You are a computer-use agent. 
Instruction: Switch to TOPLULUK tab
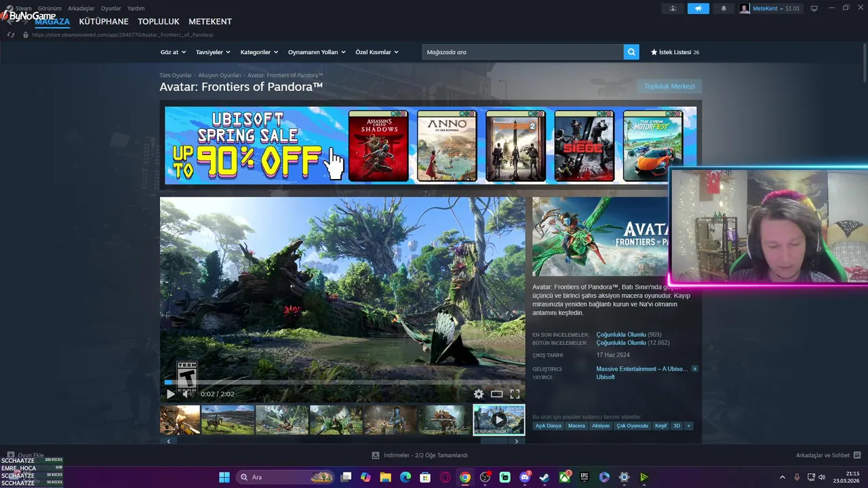click(159, 22)
